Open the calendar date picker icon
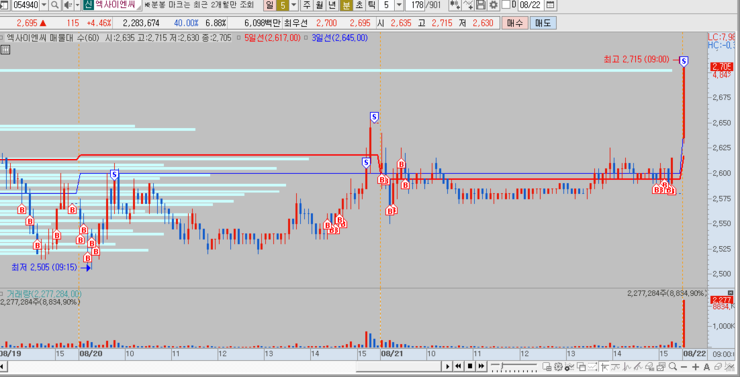This screenshot has height=377, width=740. pos(550,5)
